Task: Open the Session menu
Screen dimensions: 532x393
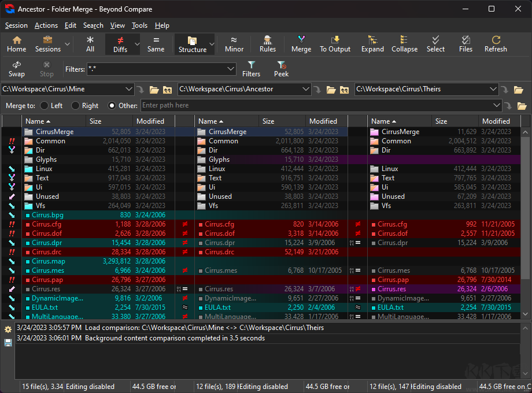Action: pos(16,25)
